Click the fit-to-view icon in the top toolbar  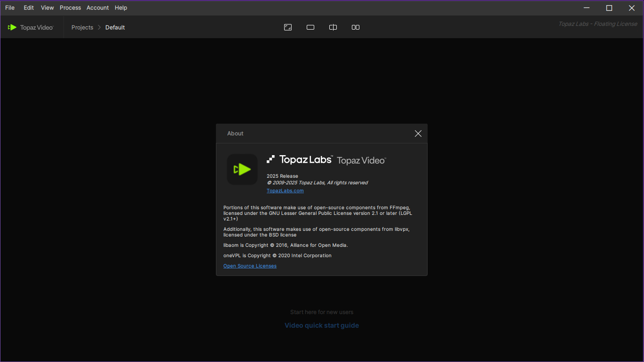click(288, 27)
